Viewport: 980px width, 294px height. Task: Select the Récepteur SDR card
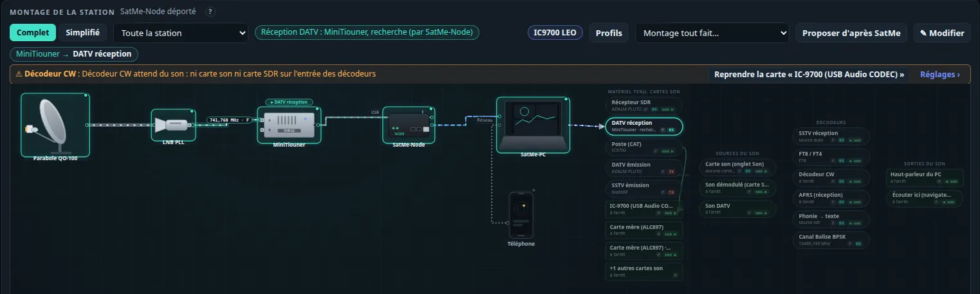[645, 105]
